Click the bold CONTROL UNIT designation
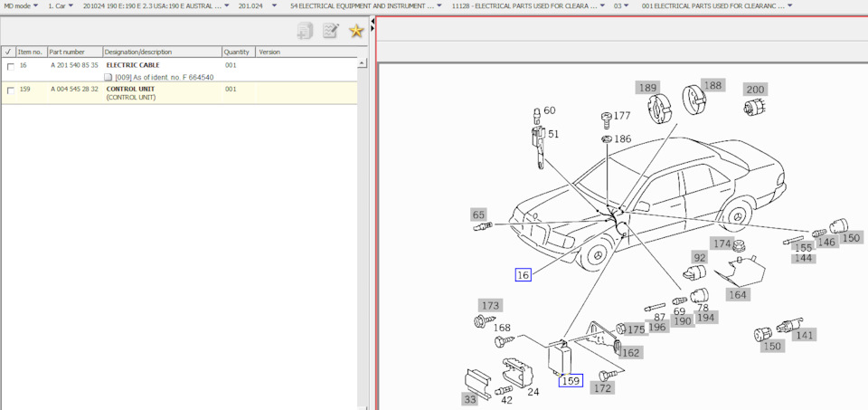This screenshot has height=410, width=868. 130,90
